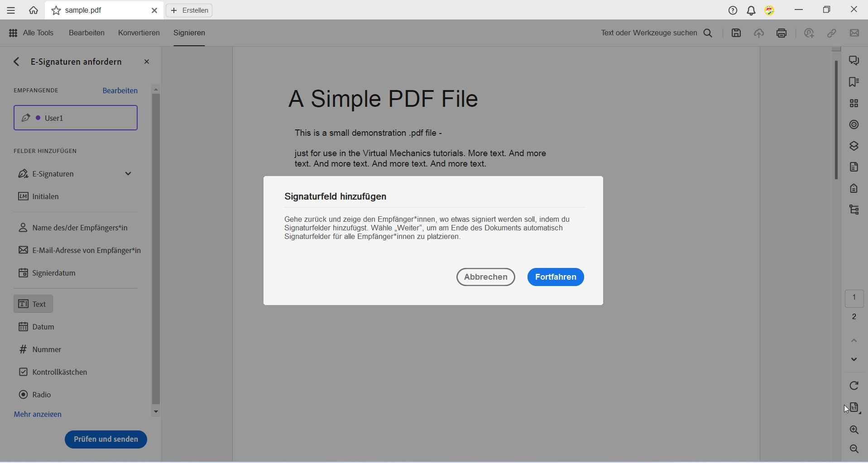The height and width of the screenshot is (463, 868).
Task: Open the document page panel icon
Action: point(854,167)
